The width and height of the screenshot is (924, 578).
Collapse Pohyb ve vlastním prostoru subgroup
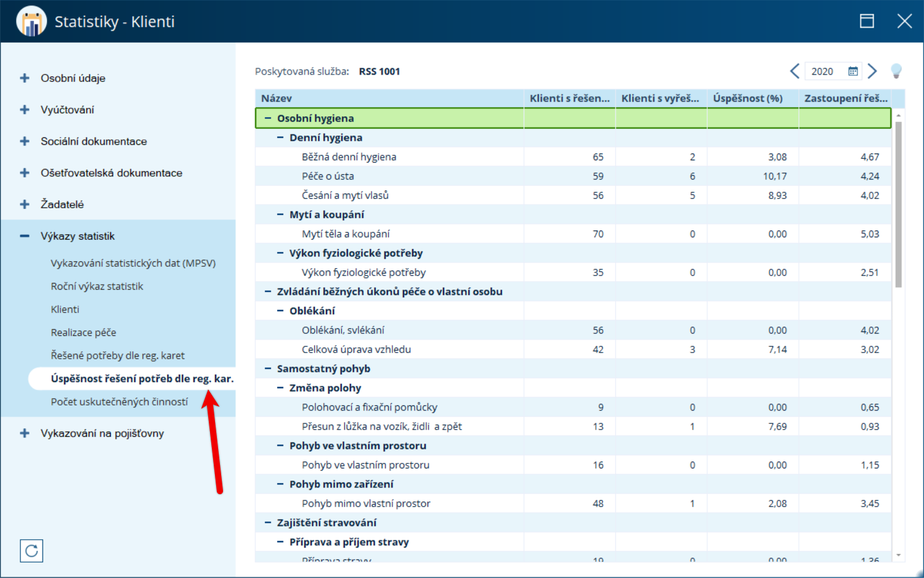(280, 446)
